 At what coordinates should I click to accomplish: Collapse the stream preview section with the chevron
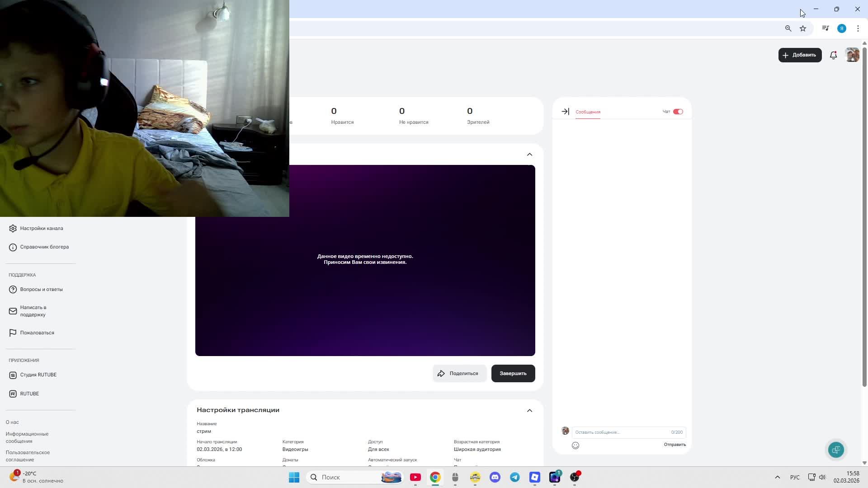tap(529, 155)
